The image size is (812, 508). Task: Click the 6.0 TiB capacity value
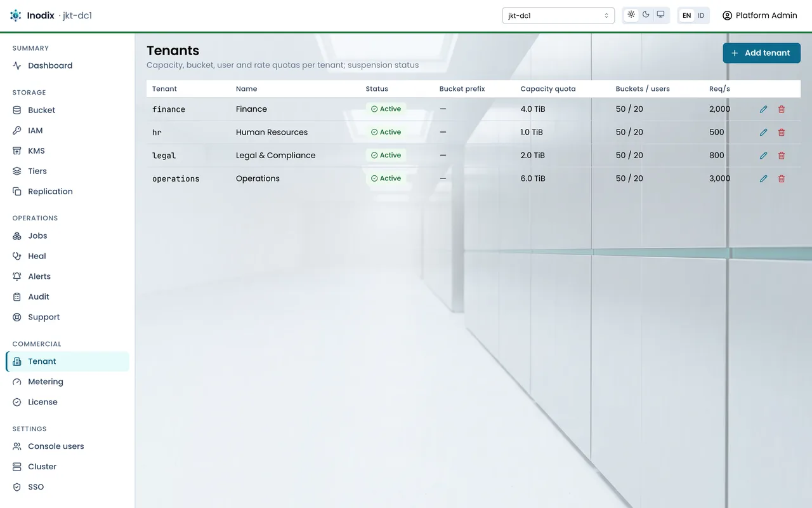[533, 178]
